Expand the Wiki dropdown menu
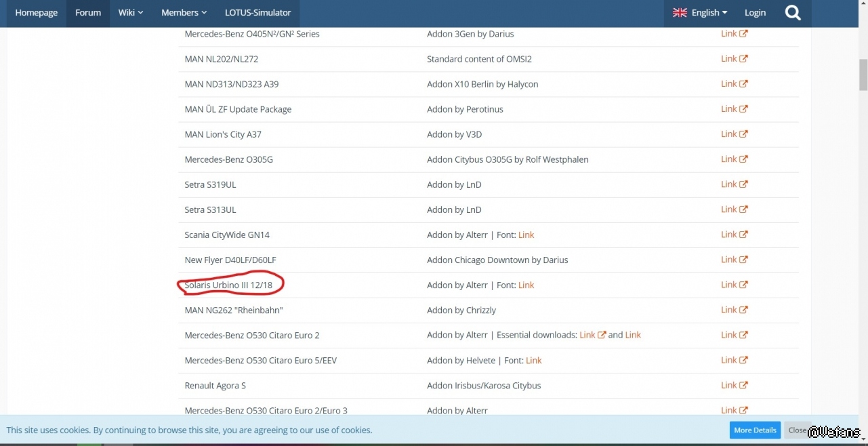Viewport: 868px width, 446px height. click(131, 13)
